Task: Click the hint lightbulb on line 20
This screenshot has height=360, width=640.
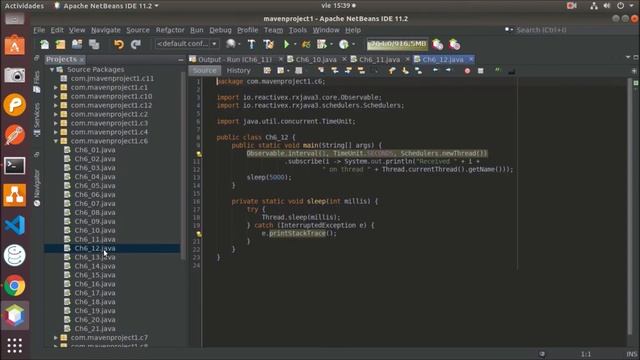Action: coord(199,234)
